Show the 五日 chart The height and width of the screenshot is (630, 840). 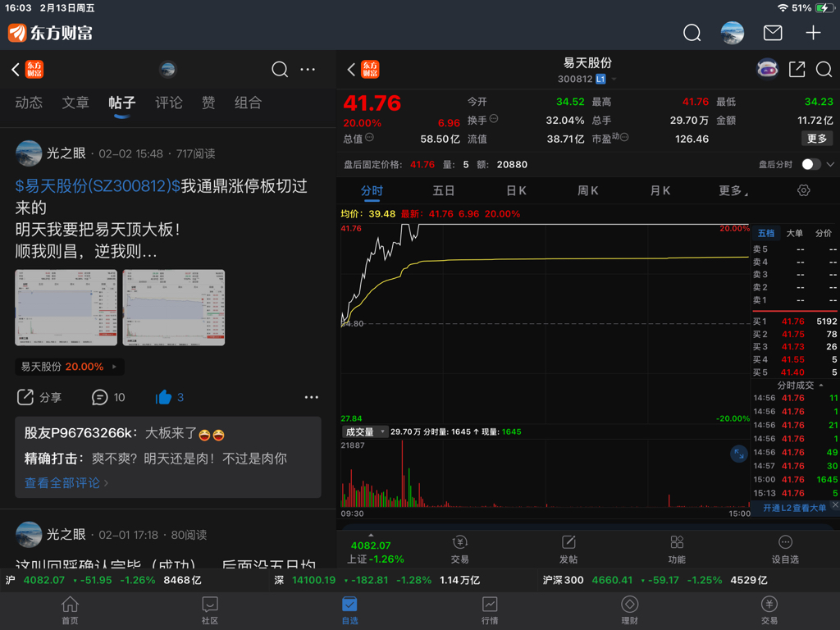coord(444,190)
